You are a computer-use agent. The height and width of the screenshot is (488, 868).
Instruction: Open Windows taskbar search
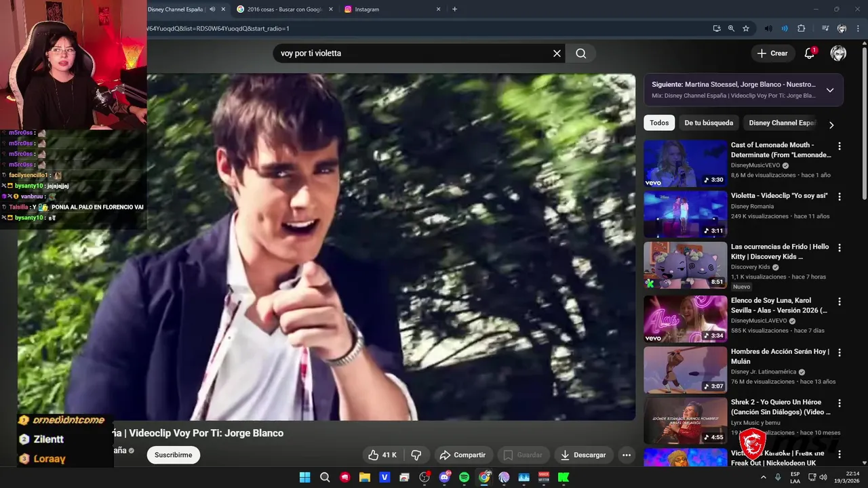325,477
